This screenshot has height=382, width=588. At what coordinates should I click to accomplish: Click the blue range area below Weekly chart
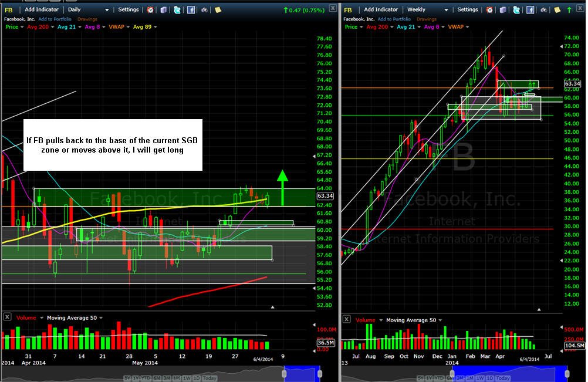point(509,373)
